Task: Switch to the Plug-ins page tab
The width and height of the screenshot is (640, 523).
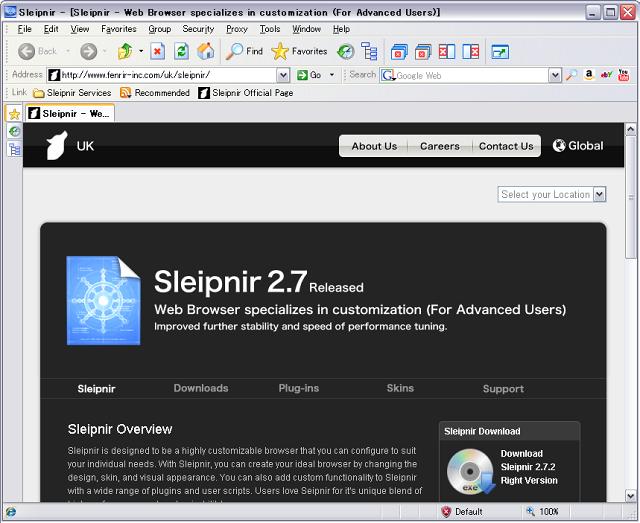Action: [x=299, y=388]
